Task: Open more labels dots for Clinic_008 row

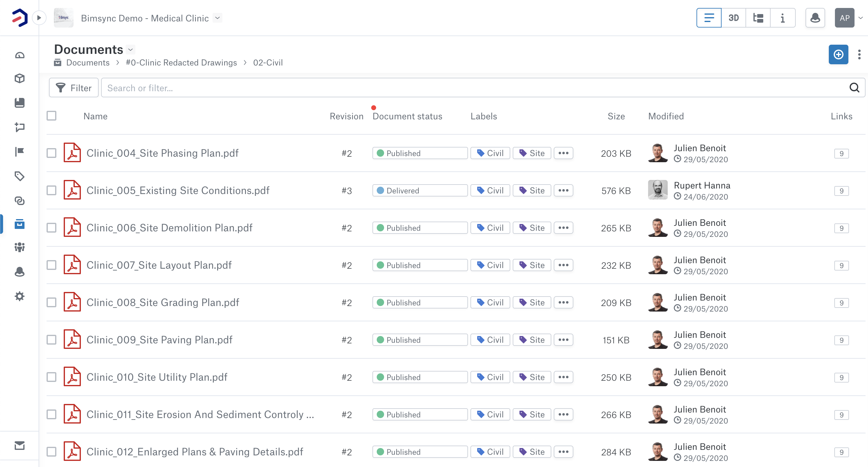Action: tap(563, 302)
